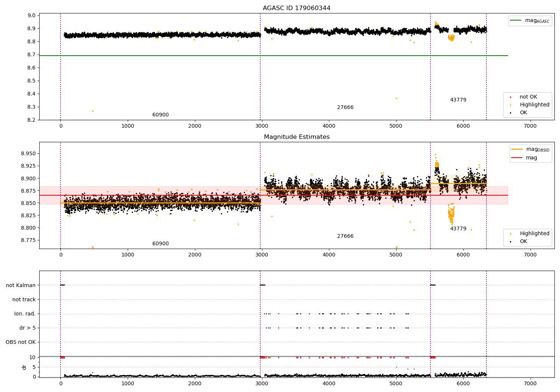Click the not track row label
This screenshot has width=560, height=392.
pyautogui.click(x=24, y=300)
